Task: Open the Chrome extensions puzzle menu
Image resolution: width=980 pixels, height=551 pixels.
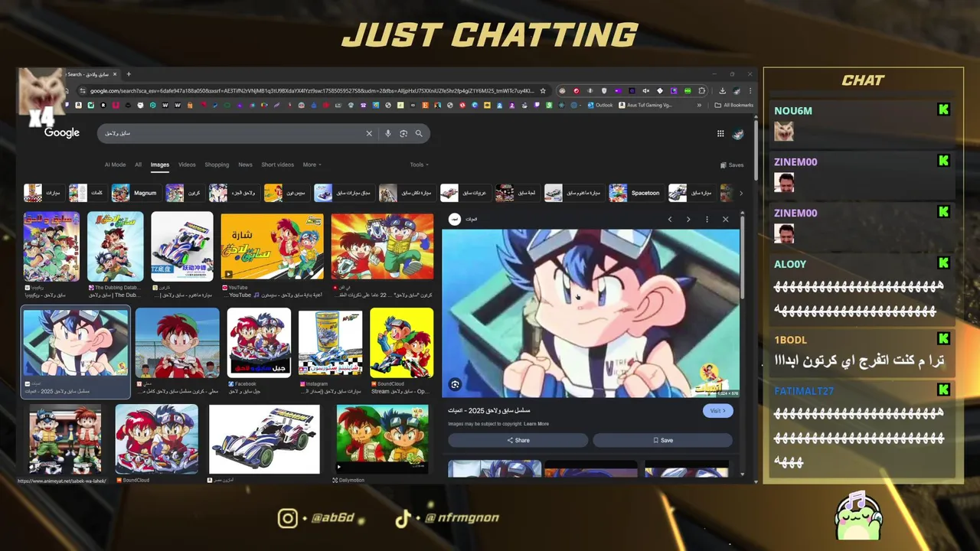Action: [x=702, y=90]
